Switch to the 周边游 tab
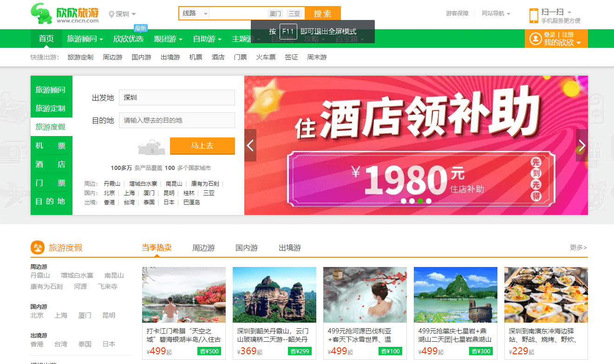The width and height of the screenshot is (614, 364). tap(203, 248)
